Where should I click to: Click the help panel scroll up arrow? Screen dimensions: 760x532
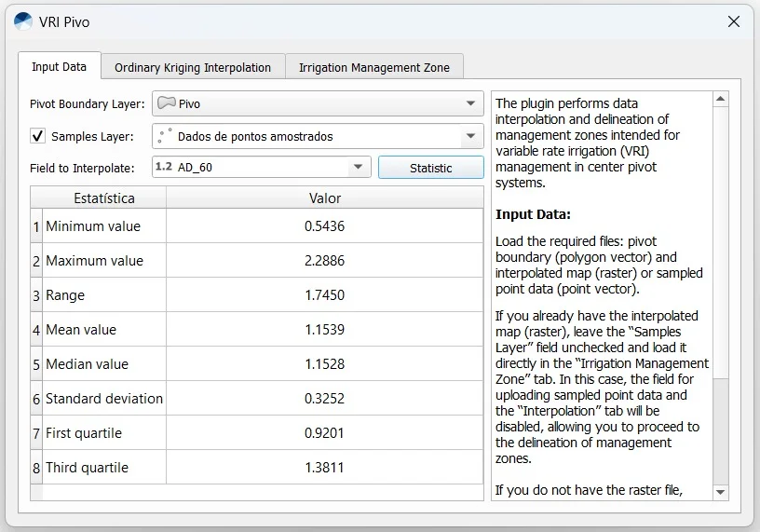[x=720, y=99]
